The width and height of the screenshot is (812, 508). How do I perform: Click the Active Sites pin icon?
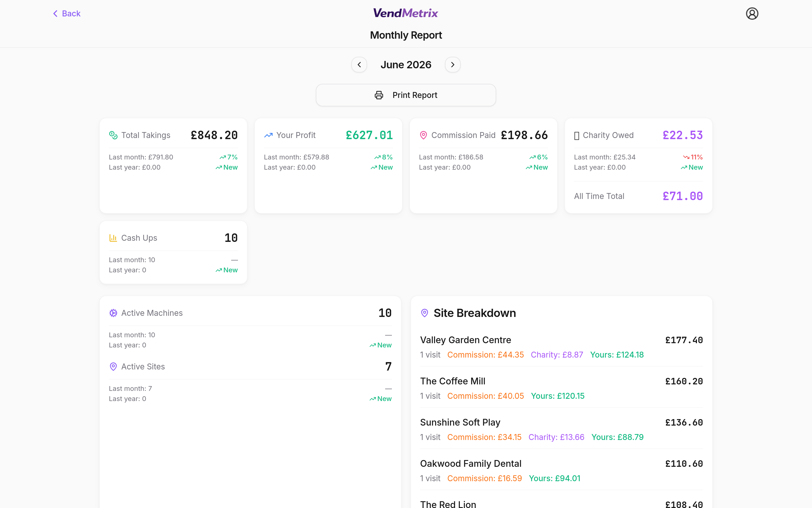click(x=113, y=367)
